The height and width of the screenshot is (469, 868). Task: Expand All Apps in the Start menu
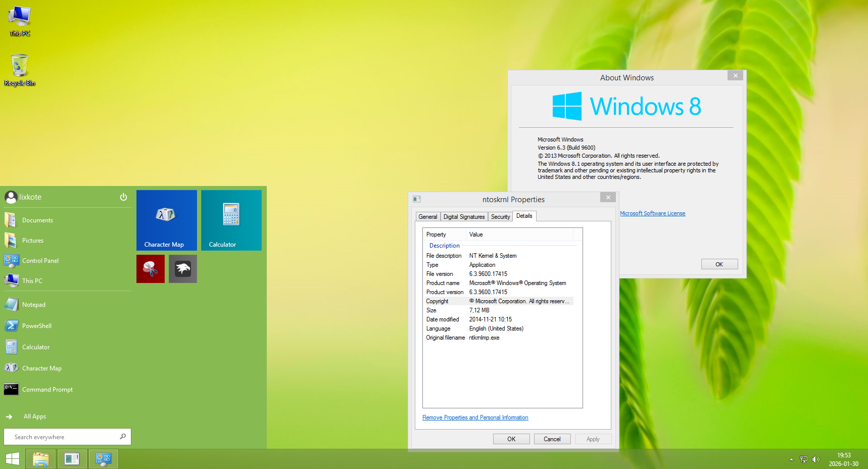pos(34,416)
